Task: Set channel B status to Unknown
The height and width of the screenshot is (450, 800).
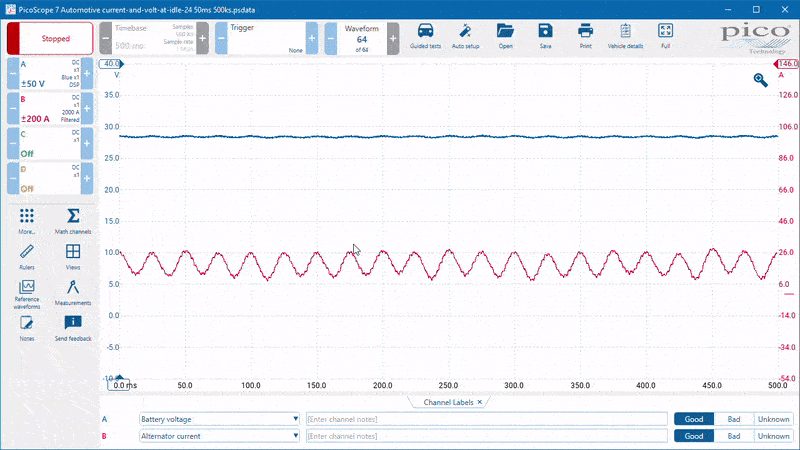Action: pyautogui.click(x=773, y=436)
